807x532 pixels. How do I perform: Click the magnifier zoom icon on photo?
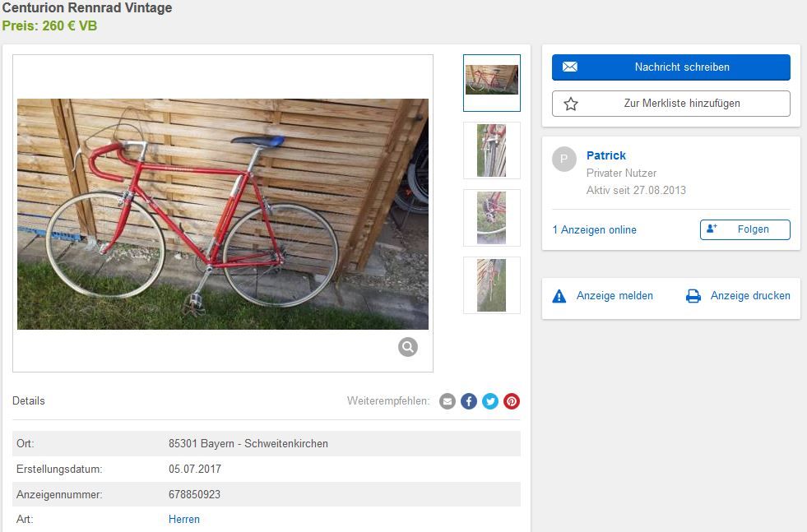tap(408, 347)
